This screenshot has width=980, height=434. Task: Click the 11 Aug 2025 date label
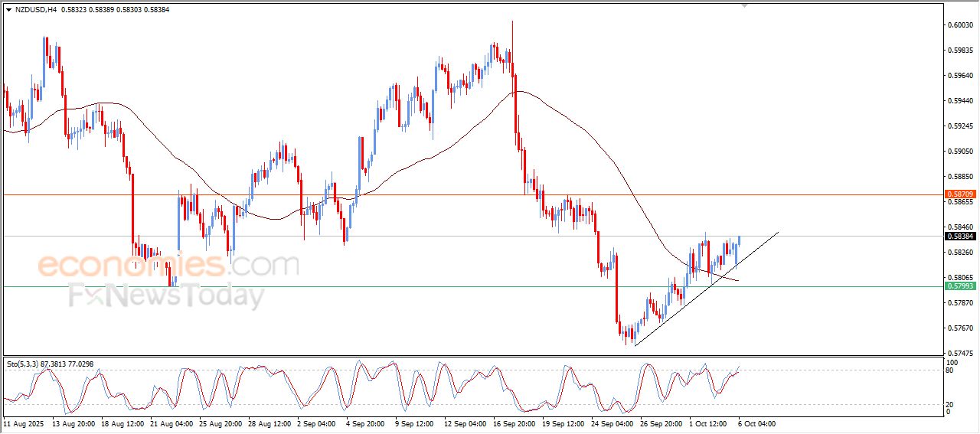[x=25, y=423]
